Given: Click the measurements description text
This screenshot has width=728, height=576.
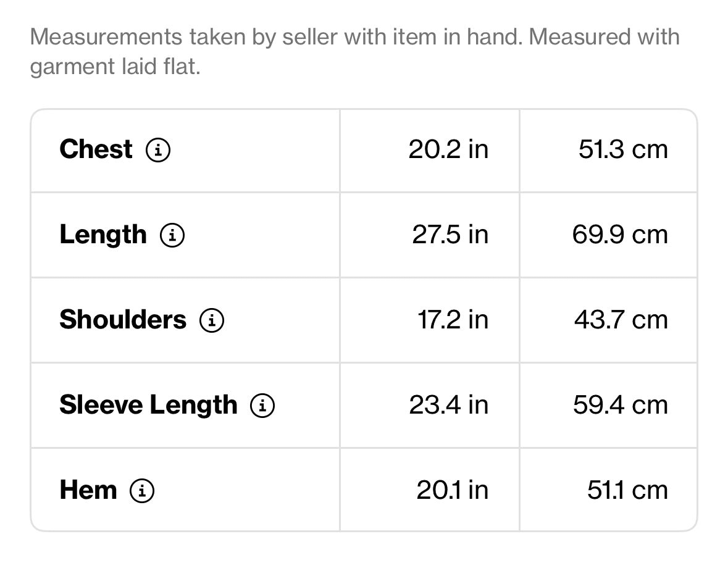Looking at the screenshot, I should [x=354, y=51].
